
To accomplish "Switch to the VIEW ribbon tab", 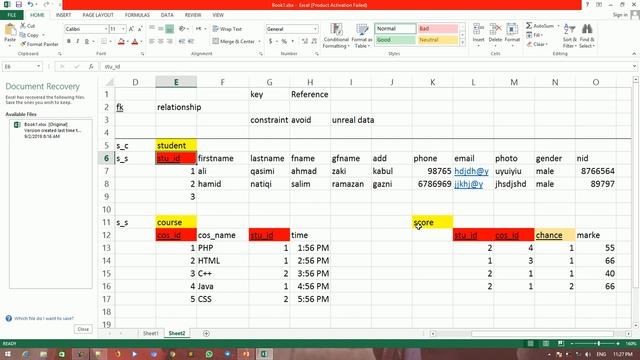I will tap(218, 15).
